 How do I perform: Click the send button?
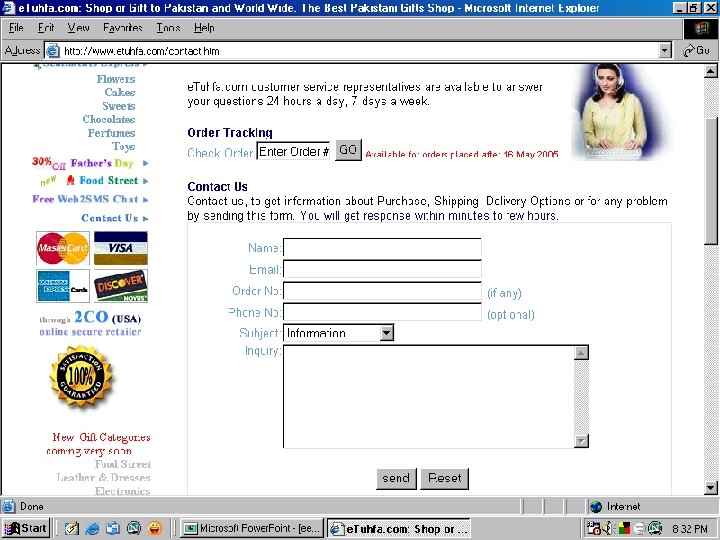pos(396,478)
